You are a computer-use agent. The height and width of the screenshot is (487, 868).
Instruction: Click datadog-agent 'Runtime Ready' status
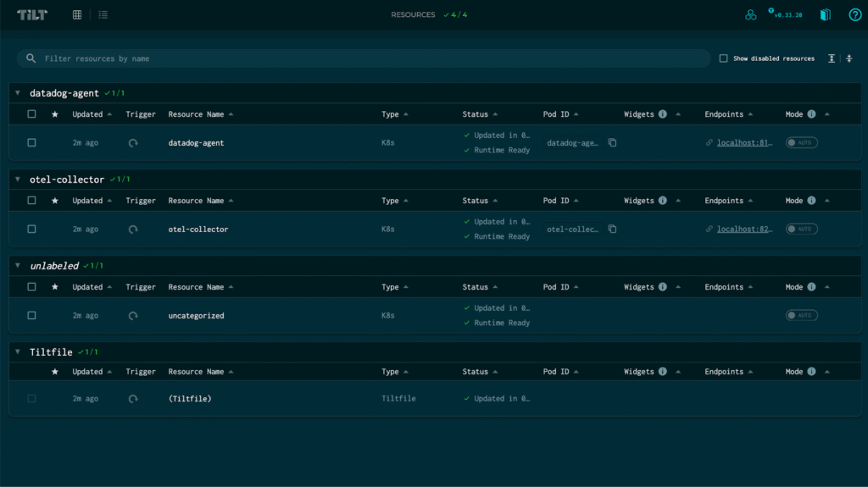click(497, 150)
